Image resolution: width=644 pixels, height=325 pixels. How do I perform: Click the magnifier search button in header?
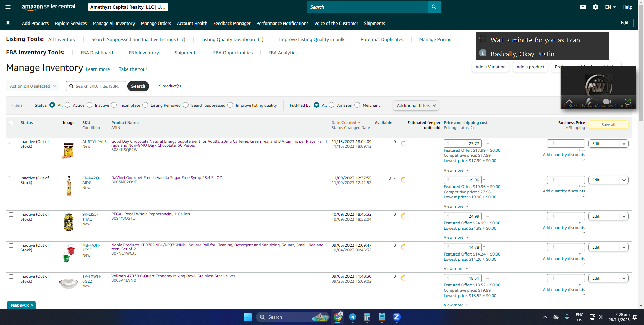(x=434, y=7)
